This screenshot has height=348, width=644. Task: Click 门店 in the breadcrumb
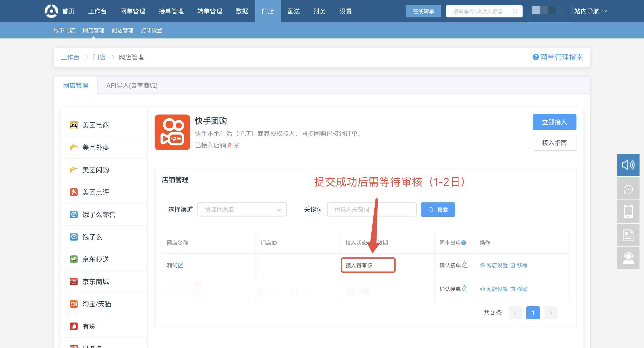point(99,57)
